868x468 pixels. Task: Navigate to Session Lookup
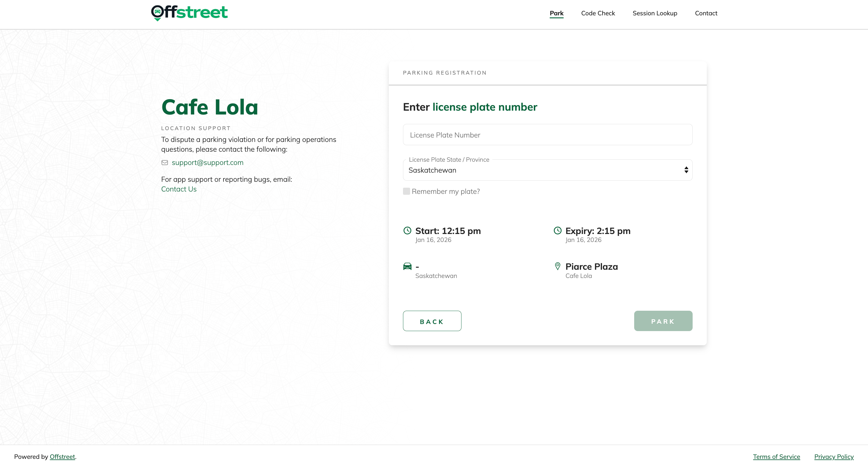[x=655, y=13]
